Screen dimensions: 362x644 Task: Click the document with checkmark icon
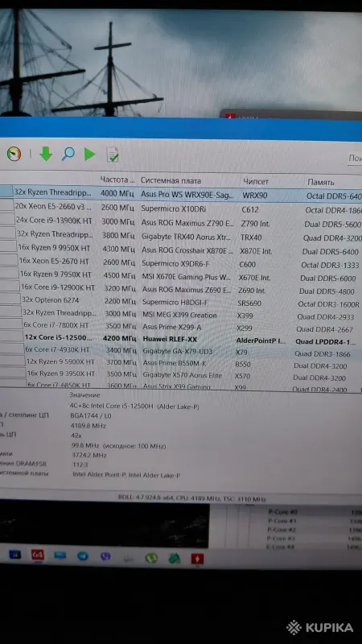113,155
